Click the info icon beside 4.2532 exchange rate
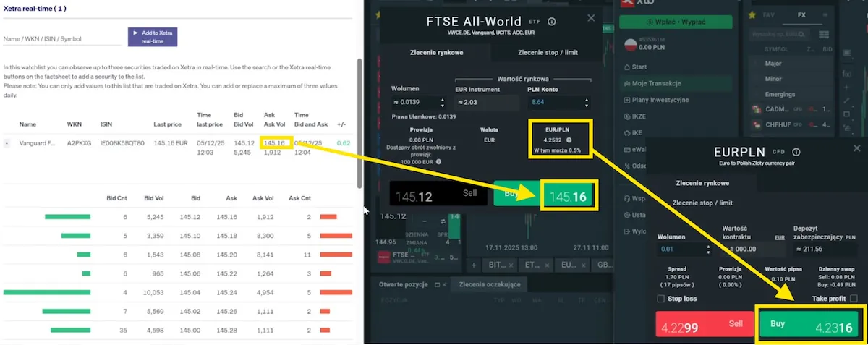868x345 pixels. pyautogui.click(x=569, y=140)
